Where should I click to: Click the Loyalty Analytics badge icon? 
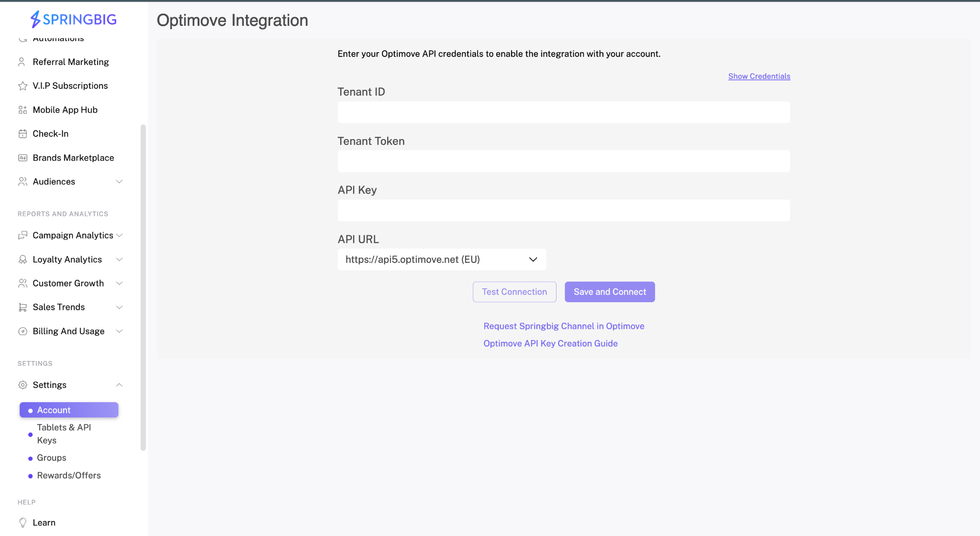click(22, 259)
